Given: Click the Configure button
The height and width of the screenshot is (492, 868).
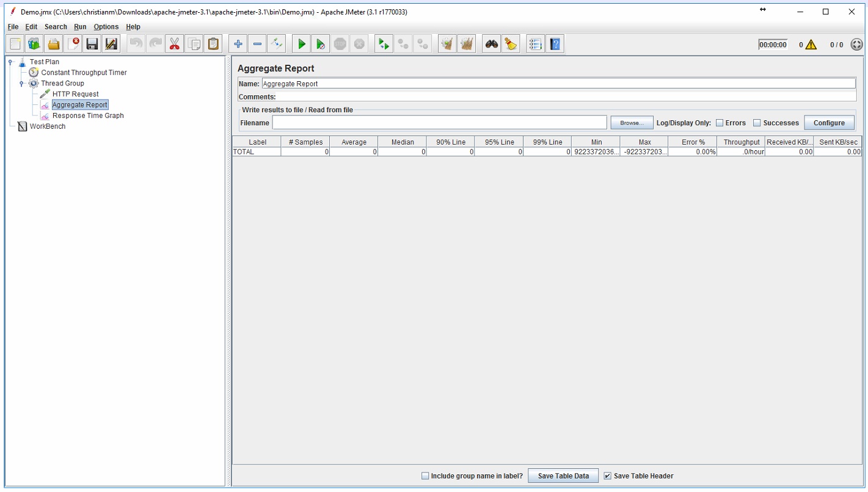Looking at the screenshot, I should (x=829, y=123).
